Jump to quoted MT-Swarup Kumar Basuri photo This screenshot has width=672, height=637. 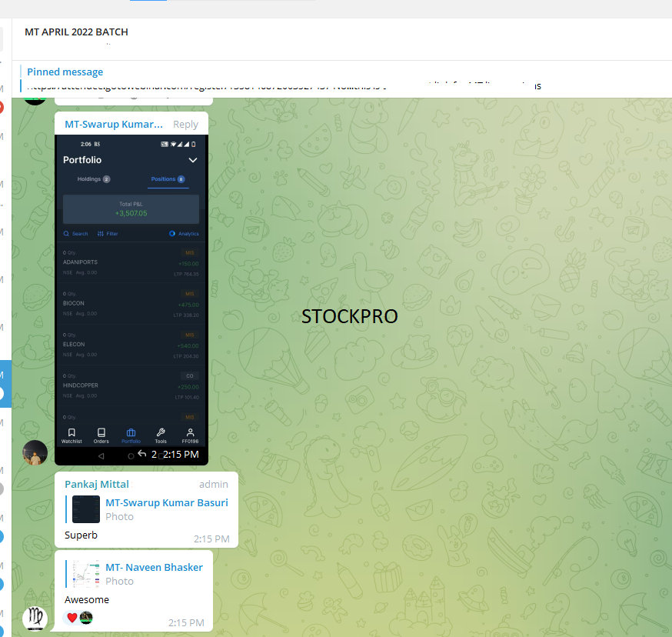[x=147, y=509]
